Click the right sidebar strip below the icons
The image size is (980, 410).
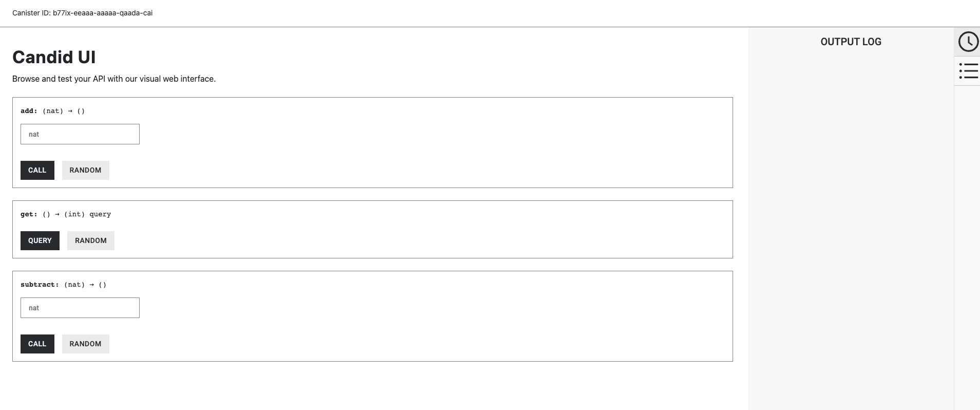pyautogui.click(x=967, y=247)
